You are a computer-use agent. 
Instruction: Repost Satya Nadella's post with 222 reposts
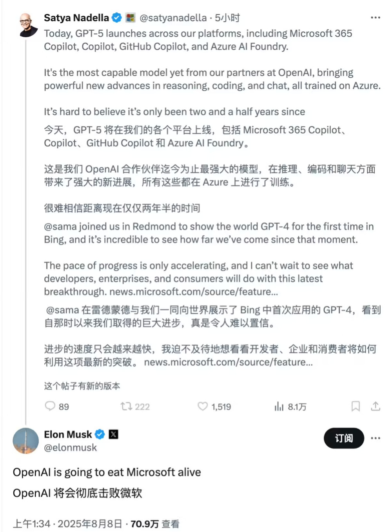[x=126, y=406]
